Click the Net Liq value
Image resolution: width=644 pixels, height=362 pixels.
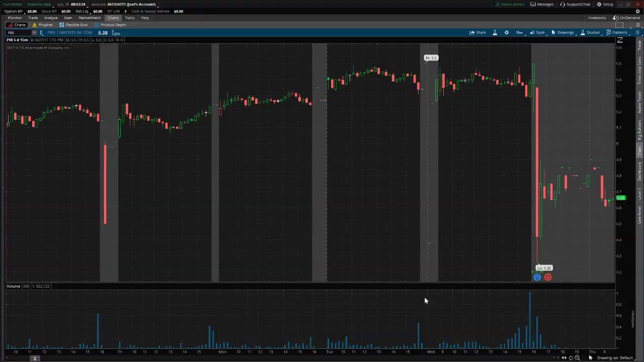coord(98,11)
